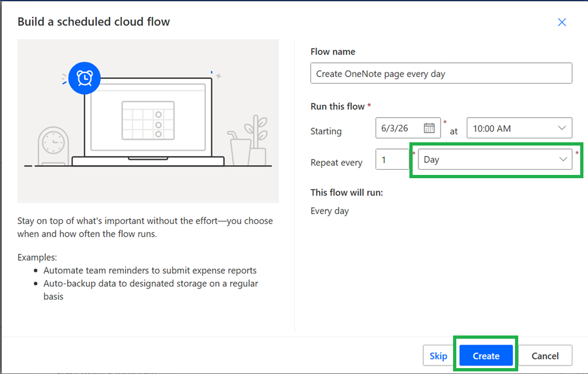Screen dimensions: 588x374
Task: Click the Repeat every interval number field
Action: coord(392,159)
